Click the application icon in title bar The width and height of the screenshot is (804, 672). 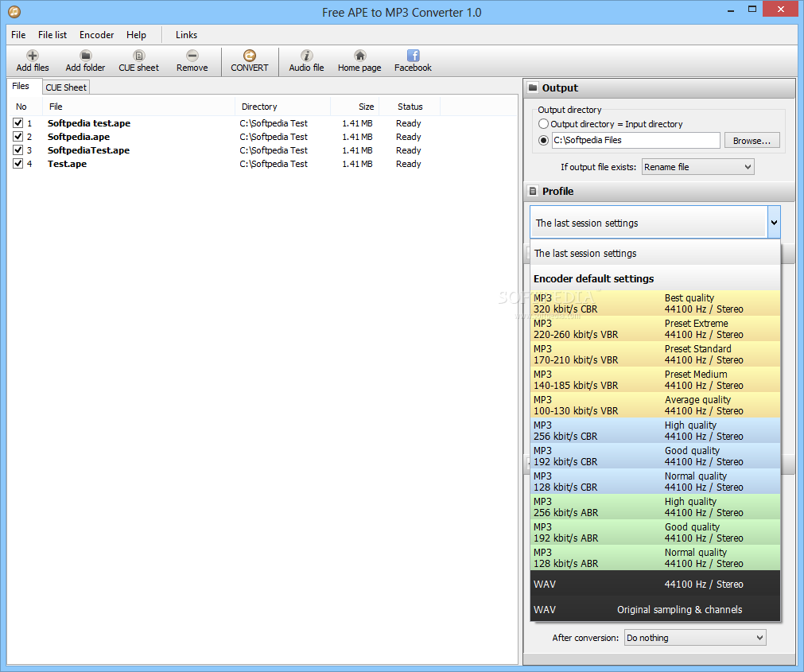[x=14, y=11]
